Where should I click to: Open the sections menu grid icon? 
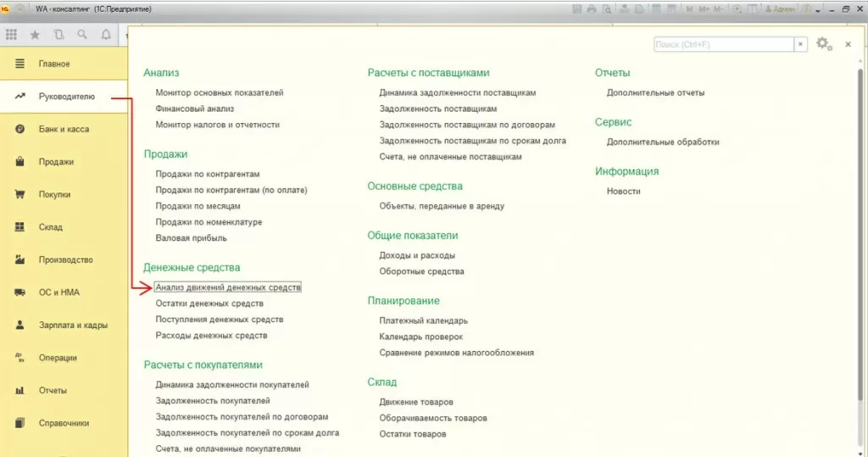11,35
